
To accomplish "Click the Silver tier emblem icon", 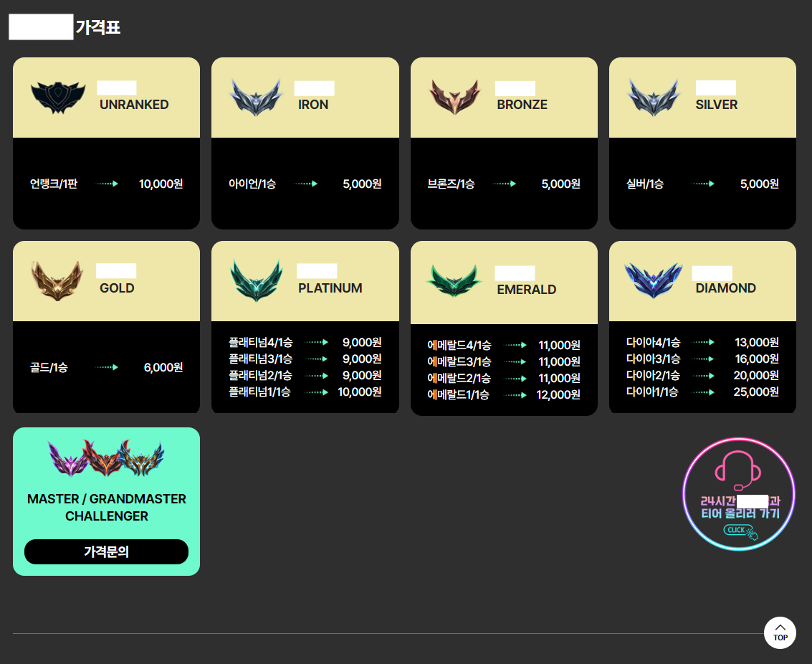I will click(x=654, y=98).
